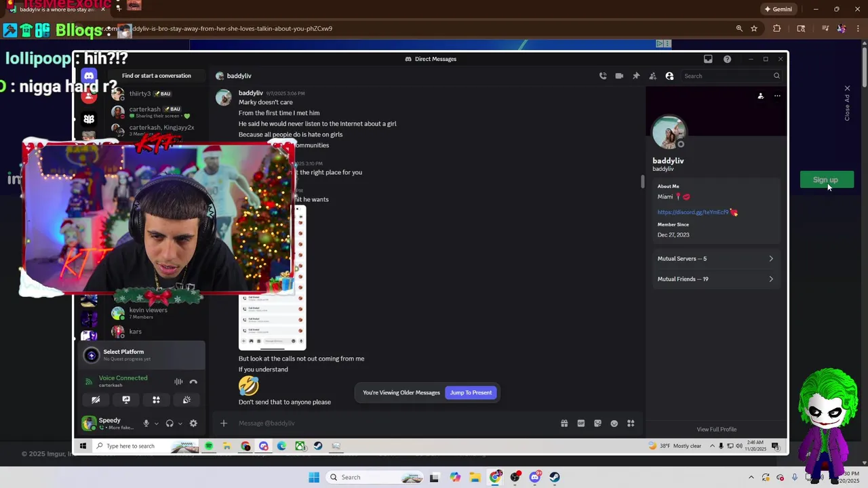Open the apps icon in message bar
Viewport: 868px width, 488px height.
631,424
